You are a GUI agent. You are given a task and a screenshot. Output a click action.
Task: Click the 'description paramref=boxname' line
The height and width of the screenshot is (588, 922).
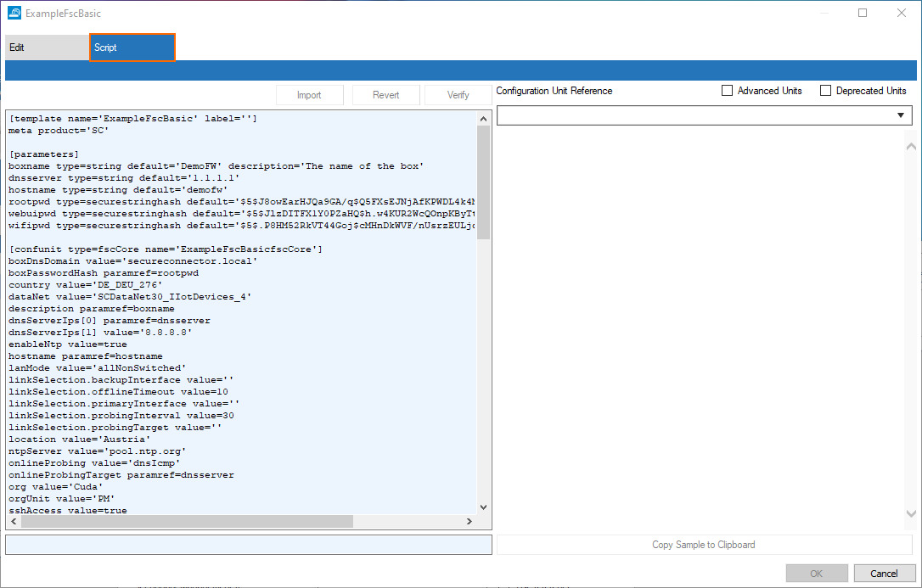[x=91, y=308]
